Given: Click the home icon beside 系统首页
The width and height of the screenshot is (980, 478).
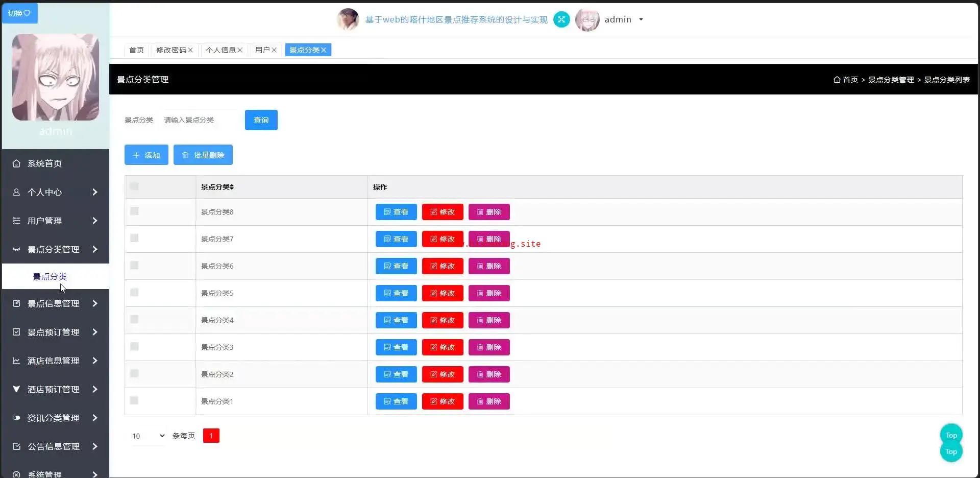Looking at the screenshot, I should pyautogui.click(x=16, y=163).
